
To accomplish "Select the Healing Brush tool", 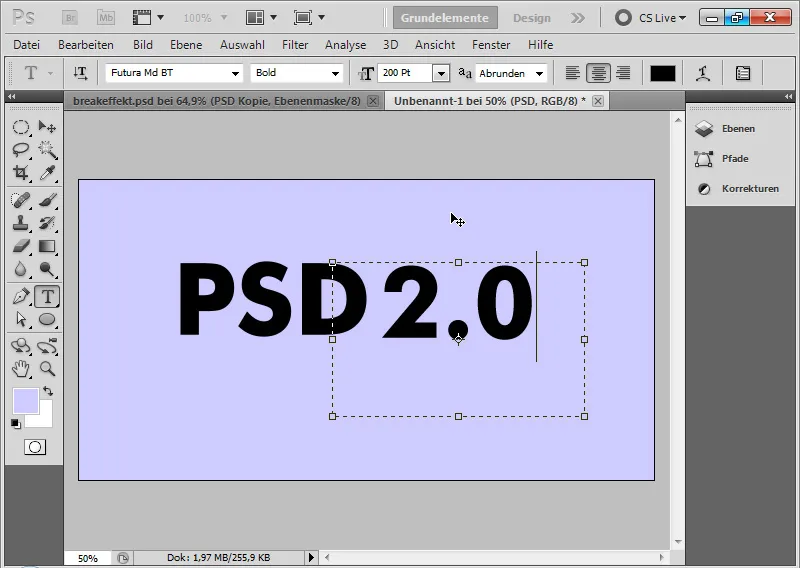I will [x=20, y=200].
